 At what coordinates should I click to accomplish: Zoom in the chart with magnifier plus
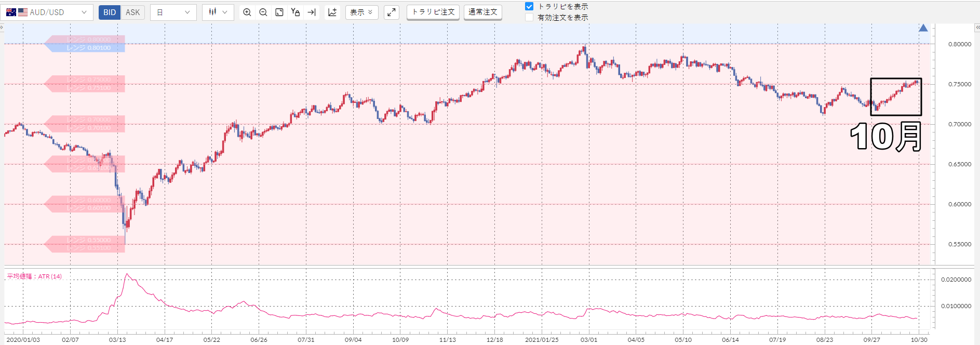tap(247, 12)
